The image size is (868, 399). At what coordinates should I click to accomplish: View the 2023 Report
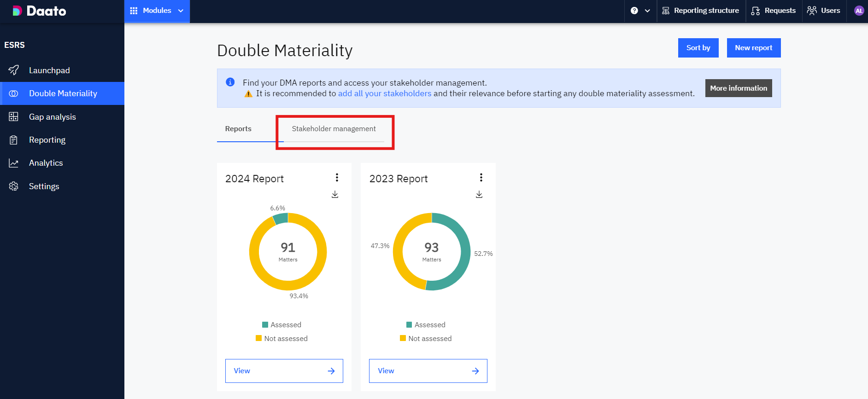tap(428, 371)
